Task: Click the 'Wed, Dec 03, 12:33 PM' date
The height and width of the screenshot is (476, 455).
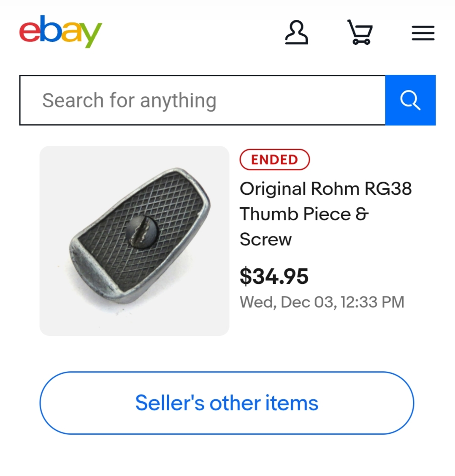Action: pyautogui.click(x=322, y=302)
